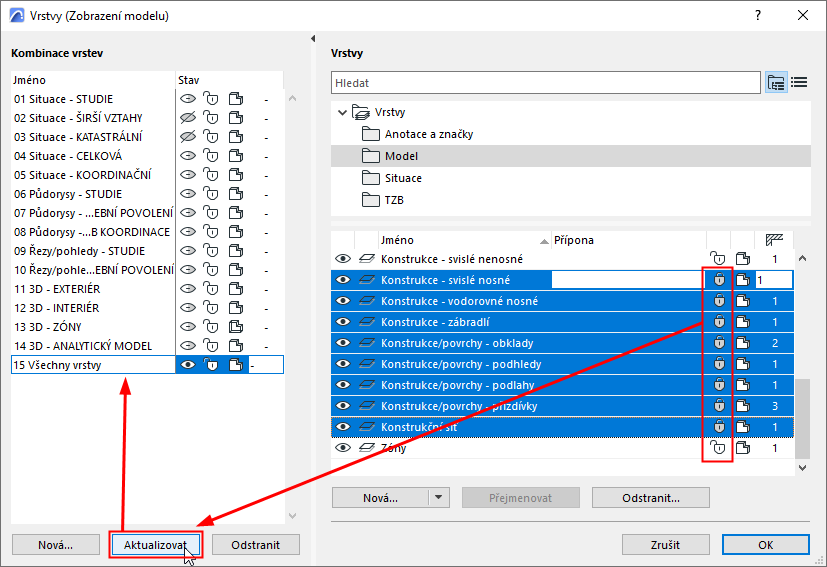Toggle eye icon of 15 Všechny vrstvy
The height and width of the screenshot is (567, 827).
pos(188,364)
